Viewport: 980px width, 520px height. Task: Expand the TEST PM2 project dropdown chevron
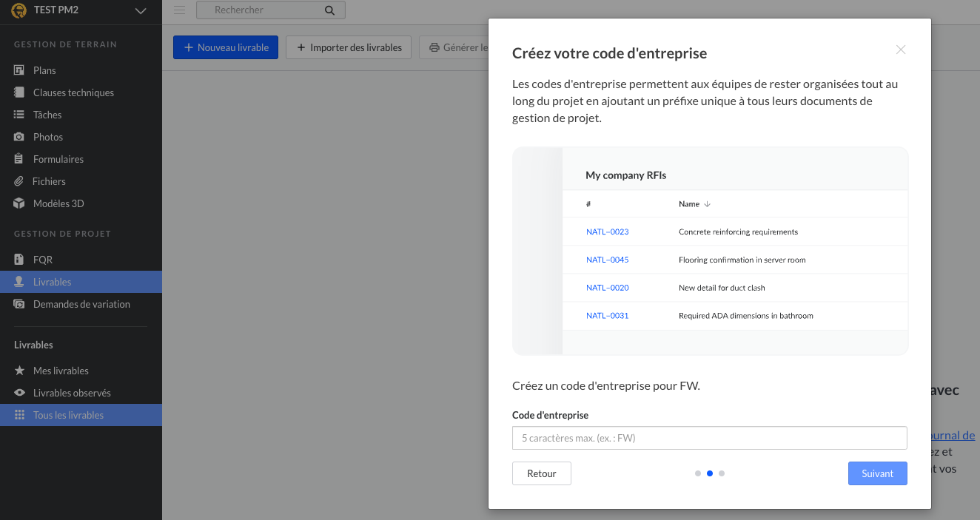[x=141, y=11]
